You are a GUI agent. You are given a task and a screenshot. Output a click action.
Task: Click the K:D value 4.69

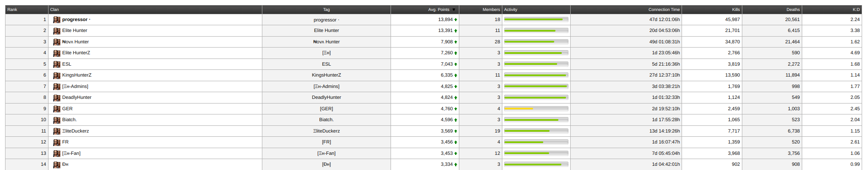855,53
